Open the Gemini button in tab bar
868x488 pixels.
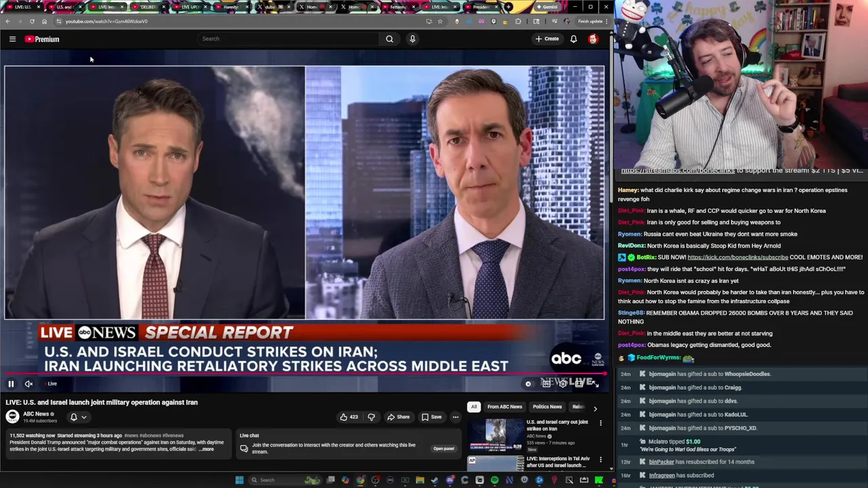pos(547,7)
